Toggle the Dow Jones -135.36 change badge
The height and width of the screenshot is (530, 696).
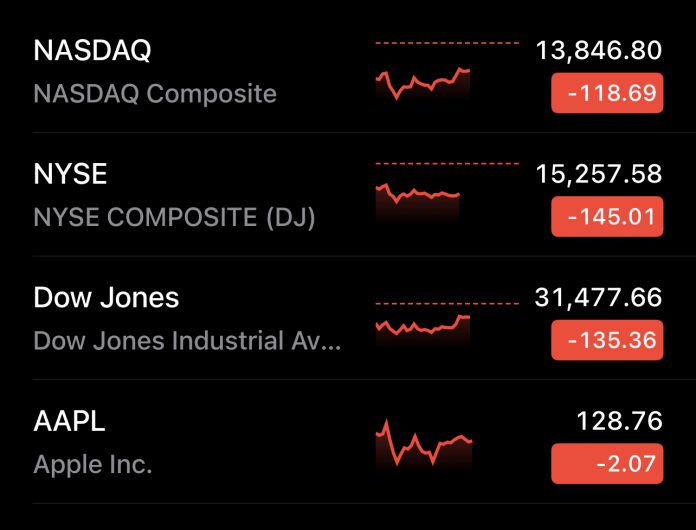pos(607,341)
